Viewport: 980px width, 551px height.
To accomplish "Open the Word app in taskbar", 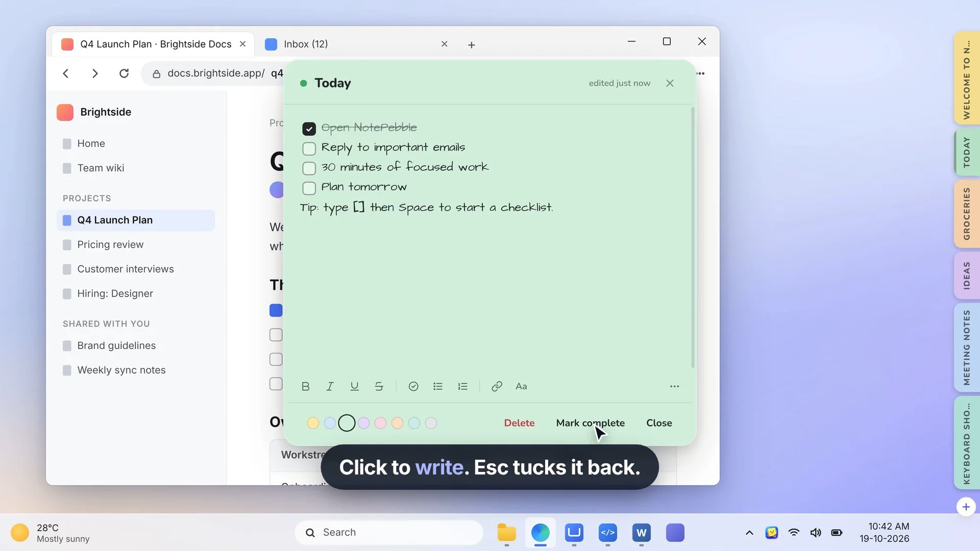I will (641, 533).
